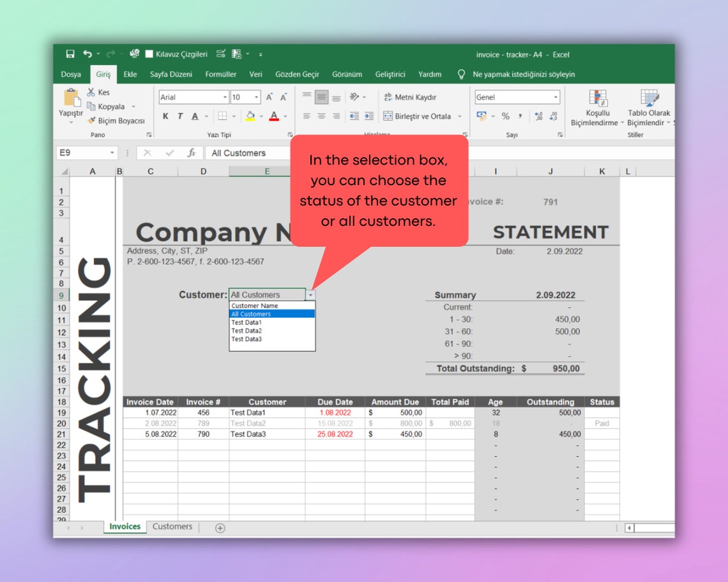728x582 pixels.
Task: Open Koşullu Biçimlendirme conditional formatting
Action: pyautogui.click(x=599, y=108)
